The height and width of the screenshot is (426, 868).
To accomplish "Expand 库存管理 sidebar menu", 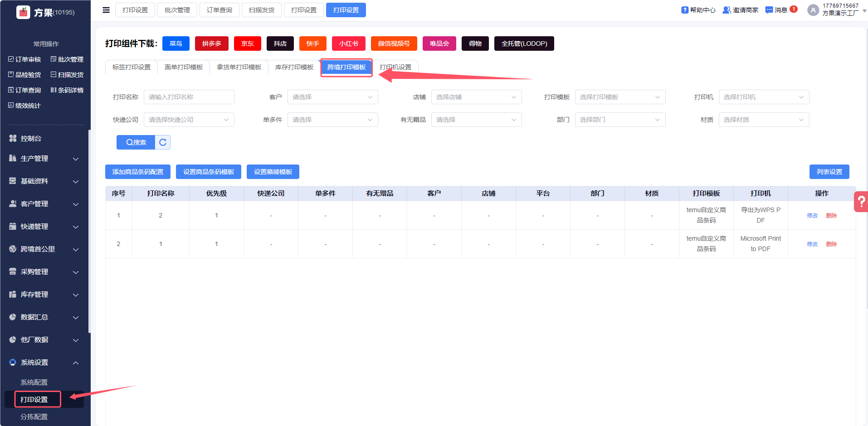I will [44, 295].
